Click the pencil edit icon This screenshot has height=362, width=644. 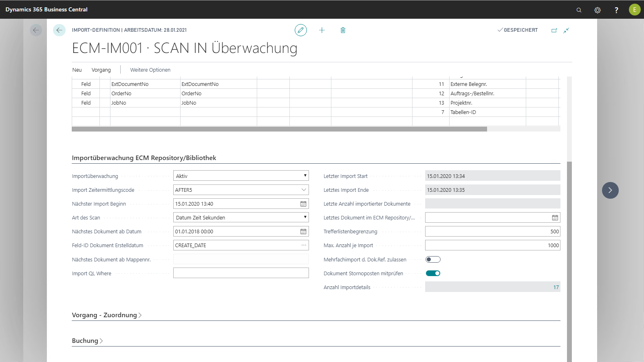click(300, 30)
